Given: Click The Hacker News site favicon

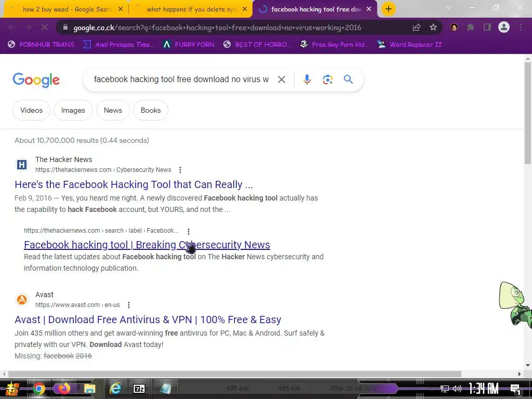Looking at the screenshot, I should [22, 165].
